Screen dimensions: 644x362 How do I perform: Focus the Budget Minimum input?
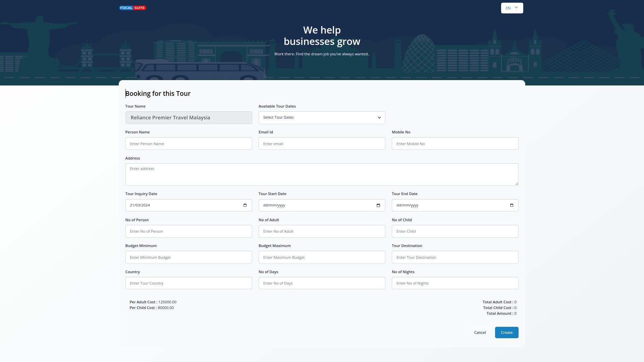click(x=189, y=257)
